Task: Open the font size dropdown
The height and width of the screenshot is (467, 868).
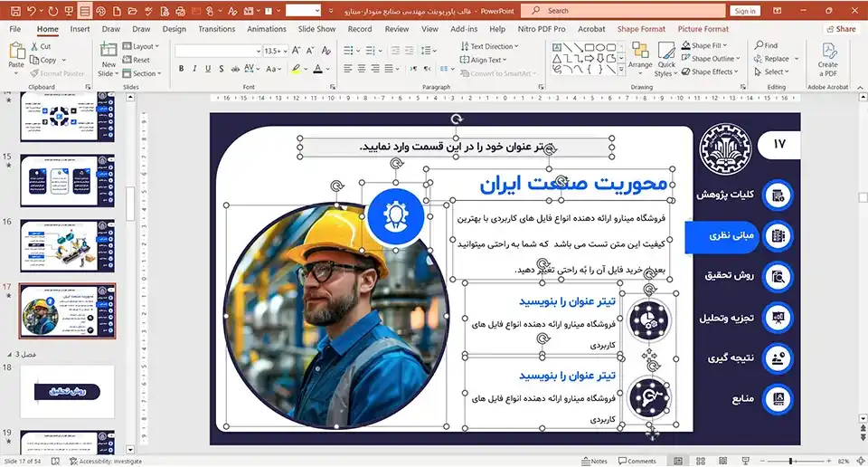Action: 285,51
